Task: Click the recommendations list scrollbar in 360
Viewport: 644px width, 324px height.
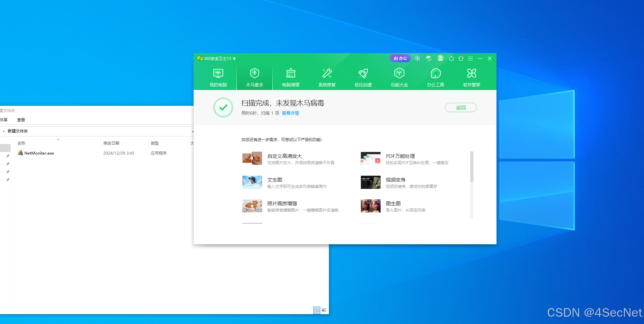Action: [x=472, y=166]
